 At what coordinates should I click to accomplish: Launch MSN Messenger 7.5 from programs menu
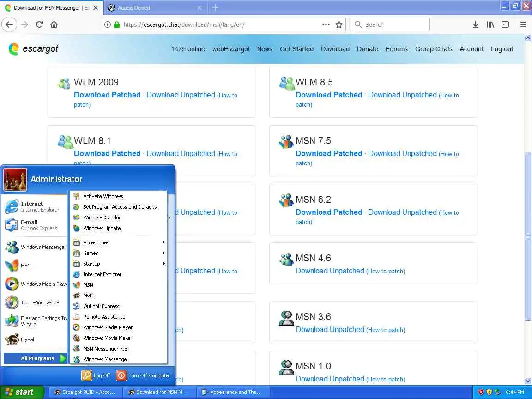click(119, 349)
